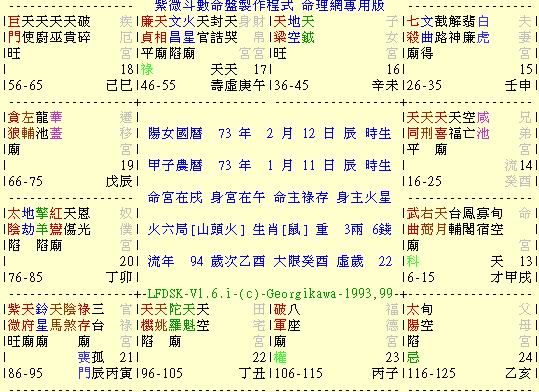The image size is (539, 392).
Task: Click the stem-branch label 己巳
Action: point(119,85)
